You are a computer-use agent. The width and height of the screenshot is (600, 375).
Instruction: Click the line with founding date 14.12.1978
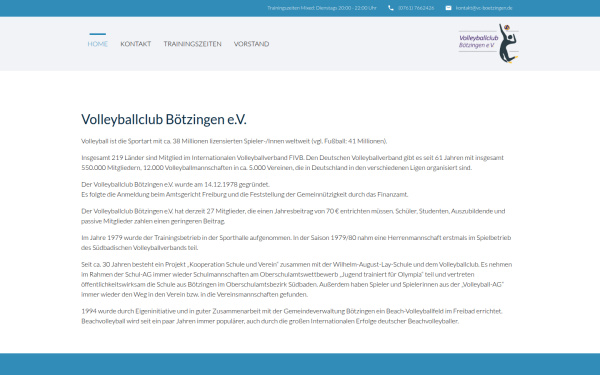175,184
